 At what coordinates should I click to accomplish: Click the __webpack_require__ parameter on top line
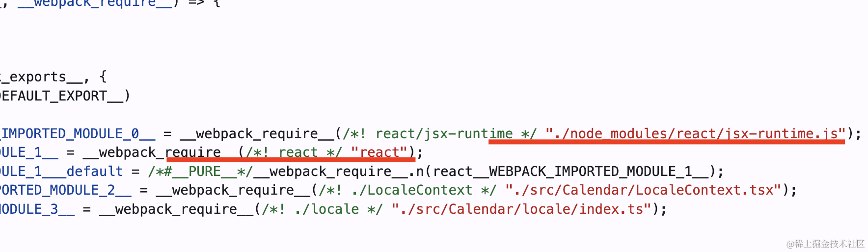[95, 3]
